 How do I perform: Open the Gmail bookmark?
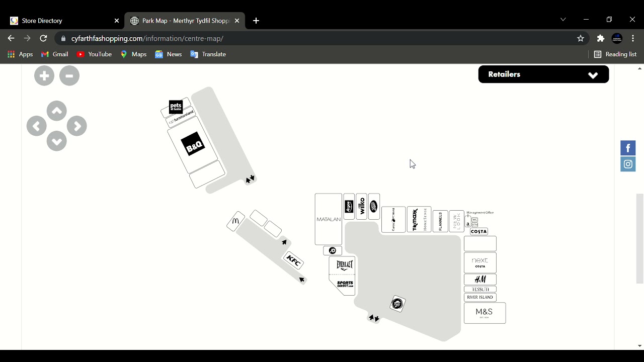tap(54, 54)
